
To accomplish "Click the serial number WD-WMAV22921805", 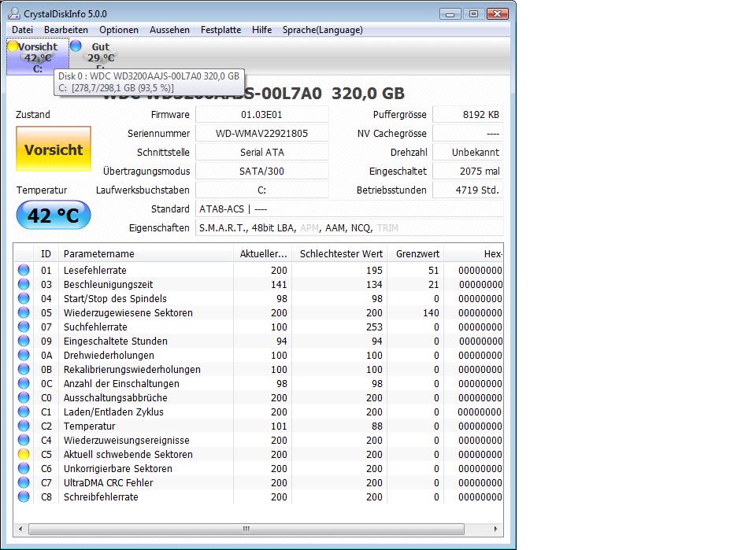I will (261, 134).
